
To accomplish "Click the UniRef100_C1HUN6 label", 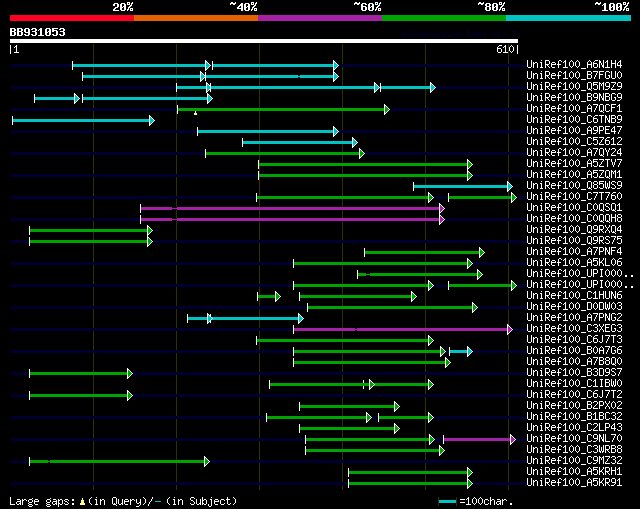I will tap(574, 296).
